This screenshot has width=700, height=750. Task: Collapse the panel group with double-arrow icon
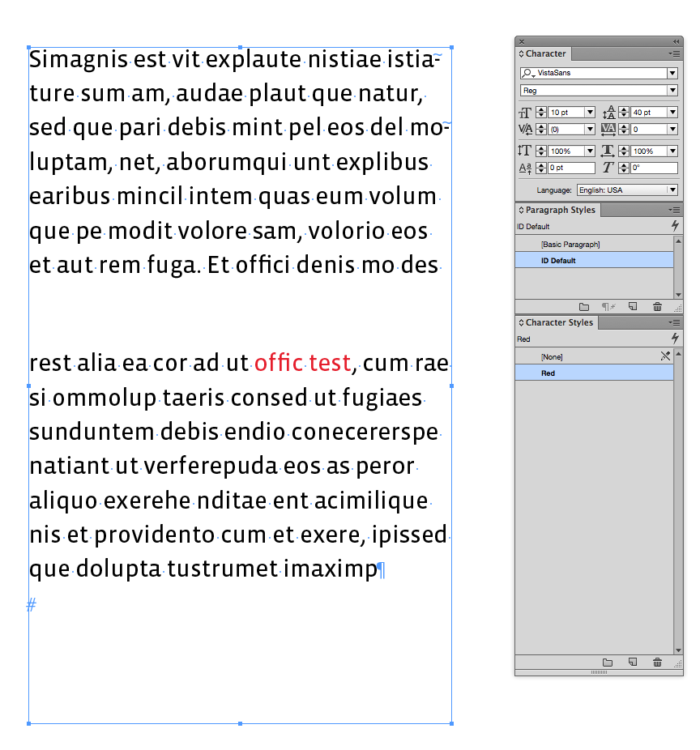(676, 41)
